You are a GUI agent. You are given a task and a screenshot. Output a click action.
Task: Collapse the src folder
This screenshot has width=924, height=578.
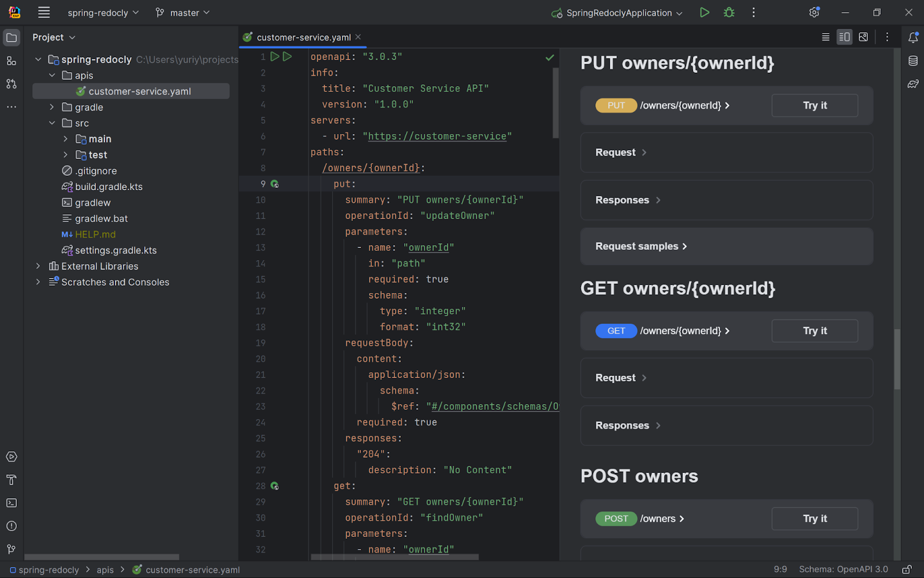click(x=52, y=123)
